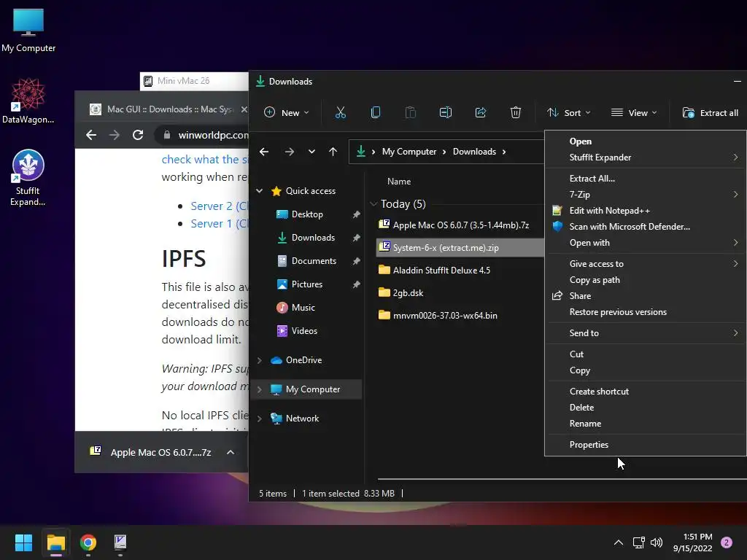Screen dimensions: 747x560
Task: Click the taskbar clock showing 1:51 PM
Action: click(x=693, y=542)
